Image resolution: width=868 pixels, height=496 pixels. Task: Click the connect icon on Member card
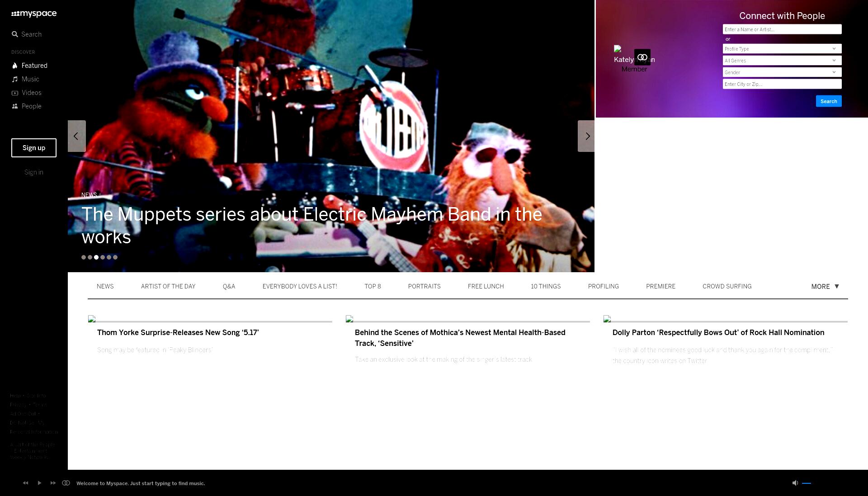(x=642, y=57)
